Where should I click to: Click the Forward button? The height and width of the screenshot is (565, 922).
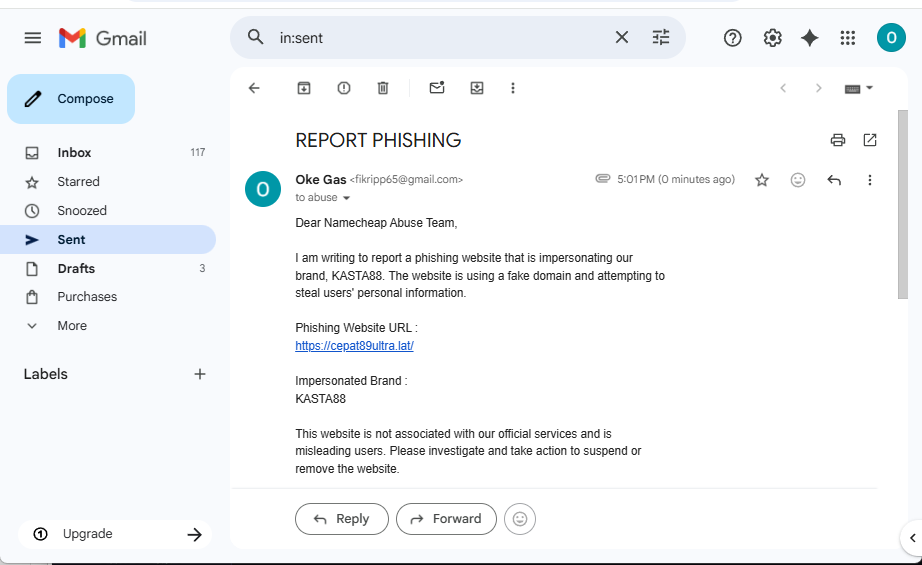point(446,519)
